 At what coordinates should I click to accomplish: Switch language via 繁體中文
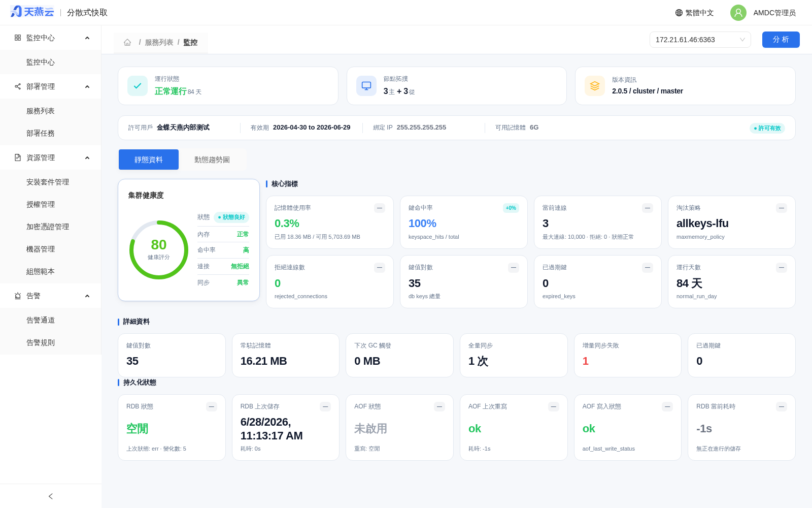point(700,13)
